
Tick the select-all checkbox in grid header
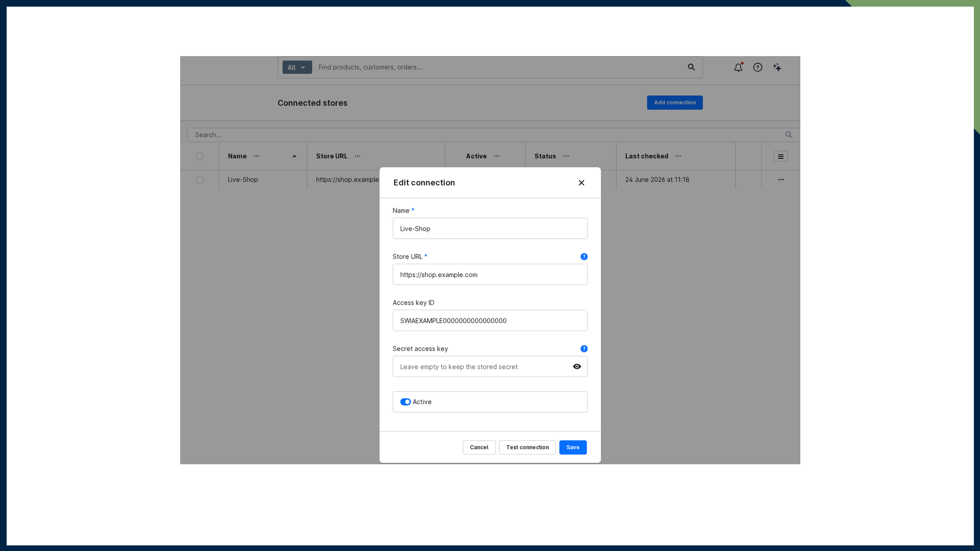[200, 156]
